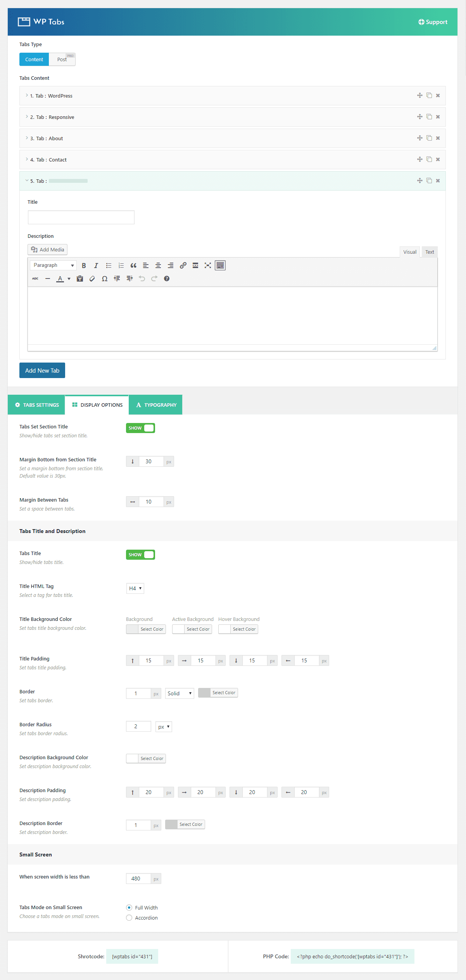Toggle the editor toolbar kitchen sink
466x980 pixels.
(x=220, y=265)
